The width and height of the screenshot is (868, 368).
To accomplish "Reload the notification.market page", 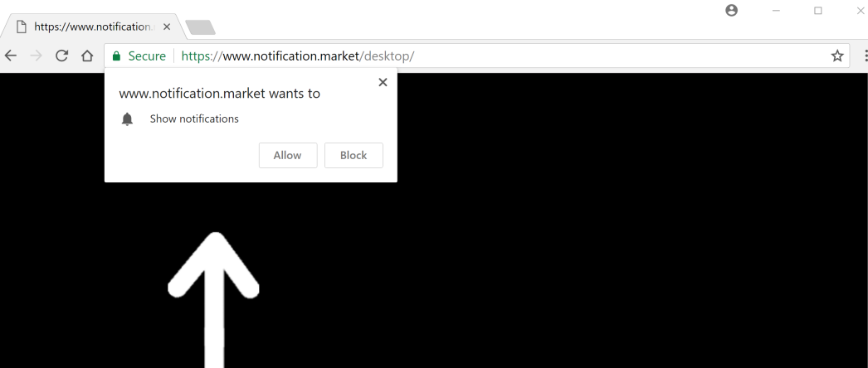I will 61,56.
